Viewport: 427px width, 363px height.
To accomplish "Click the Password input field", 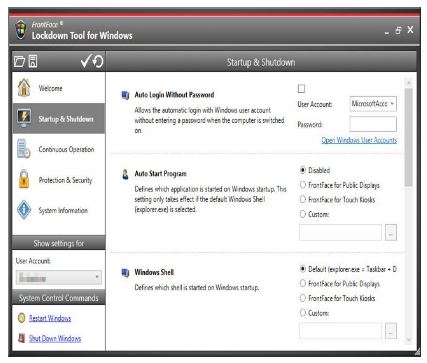I will pos(373,124).
